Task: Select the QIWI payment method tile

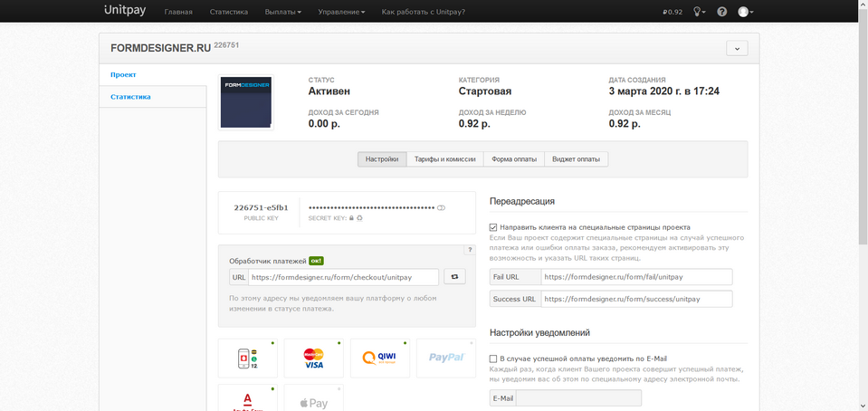Action: pos(379,358)
